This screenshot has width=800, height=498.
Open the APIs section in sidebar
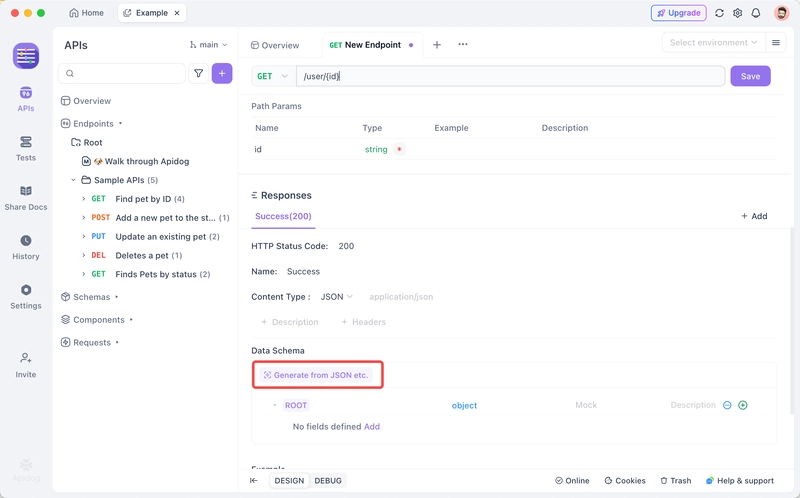(x=26, y=99)
